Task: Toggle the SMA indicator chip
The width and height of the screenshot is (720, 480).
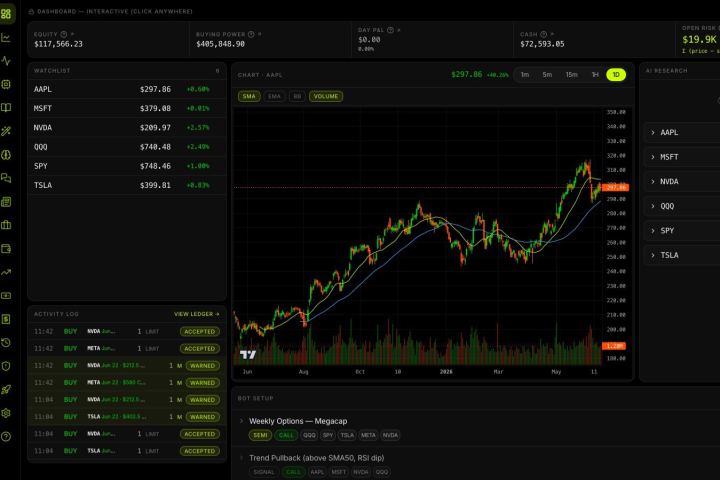Action: point(249,96)
